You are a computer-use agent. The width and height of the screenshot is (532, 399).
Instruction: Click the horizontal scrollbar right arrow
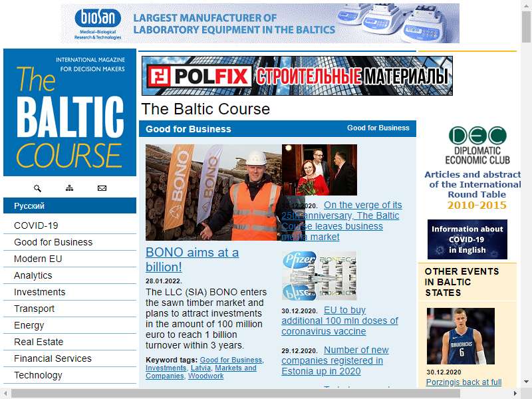pyautogui.click(x=515, y=394)
